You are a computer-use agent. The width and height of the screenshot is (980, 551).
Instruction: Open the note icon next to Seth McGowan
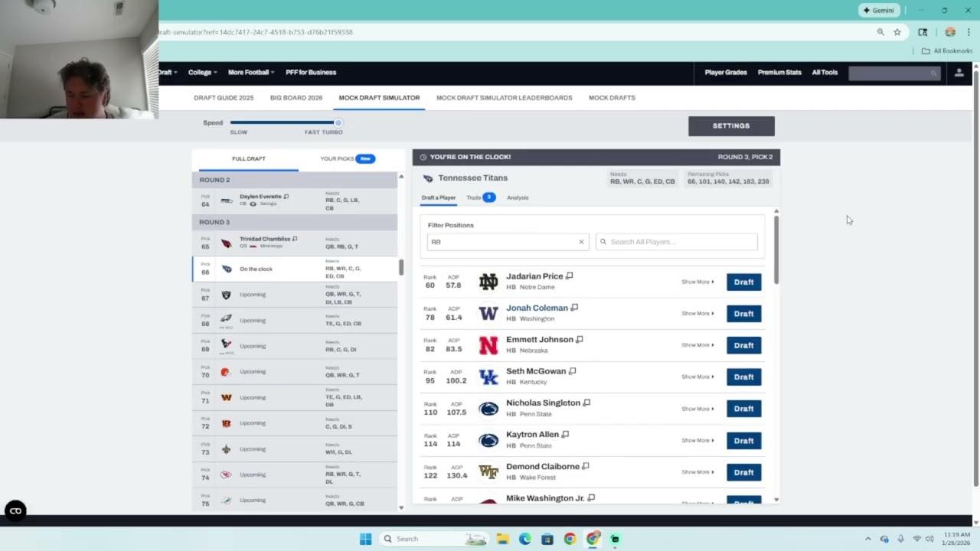(x=572, y=371)
